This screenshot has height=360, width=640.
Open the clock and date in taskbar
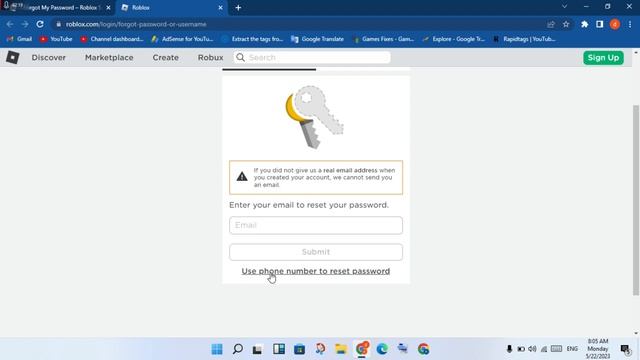coord(598,349)
